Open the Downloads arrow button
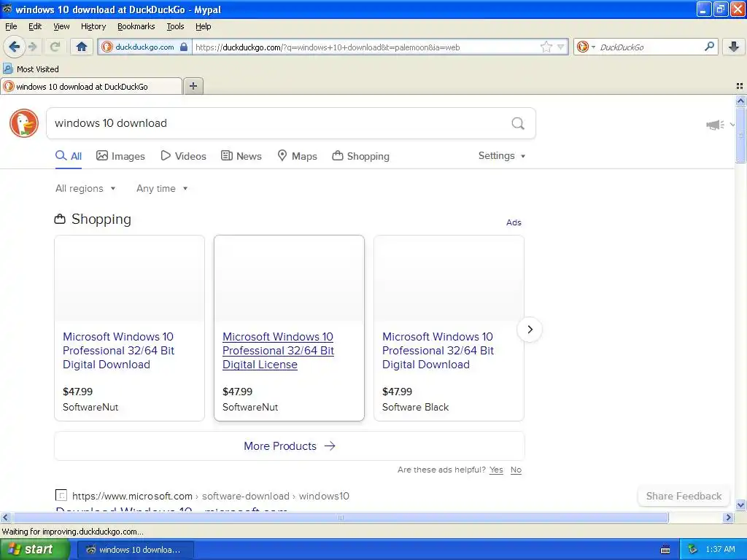Image resolution: width=747 pixels, height=560 pixels. [734, 47]
